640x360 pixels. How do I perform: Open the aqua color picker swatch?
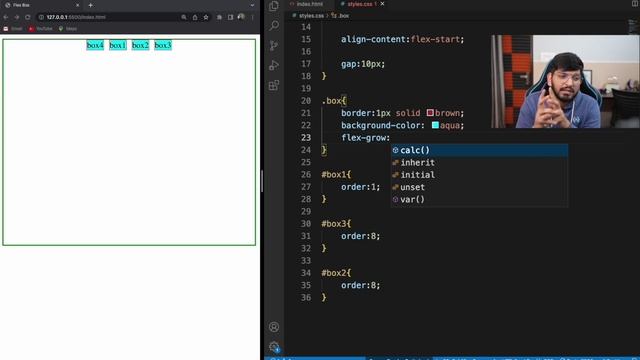pyautogui.click(x=436, y=125)
